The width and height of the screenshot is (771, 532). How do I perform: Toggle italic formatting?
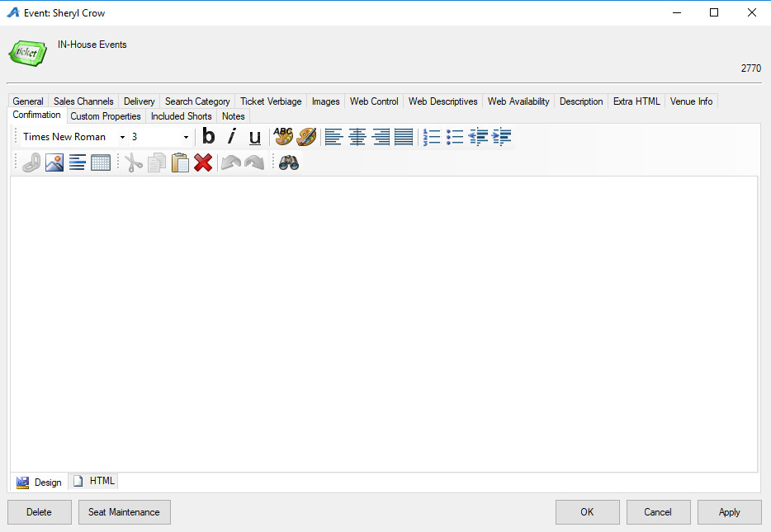click(232, 137)
